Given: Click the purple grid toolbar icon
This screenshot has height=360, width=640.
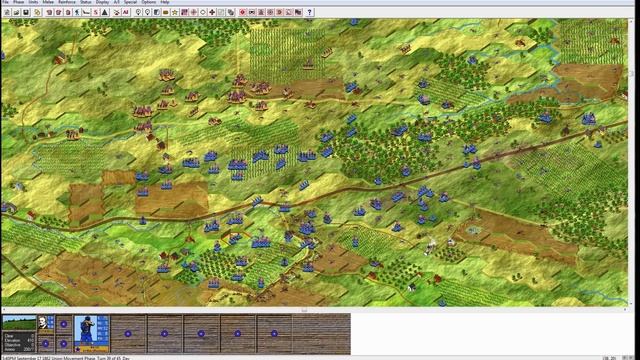Looking at the screenshot, I should (184, 12).
